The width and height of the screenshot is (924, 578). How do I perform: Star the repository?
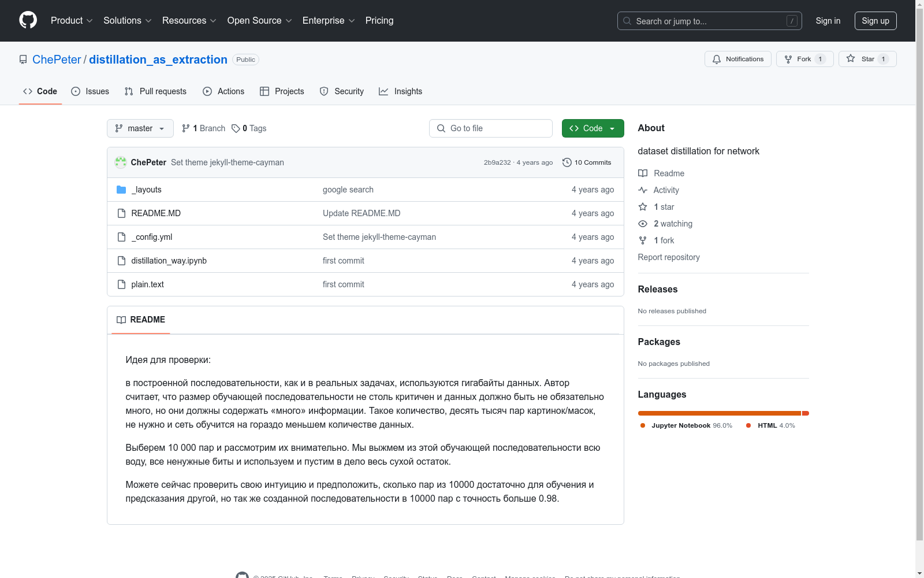(x=867, y=59)
